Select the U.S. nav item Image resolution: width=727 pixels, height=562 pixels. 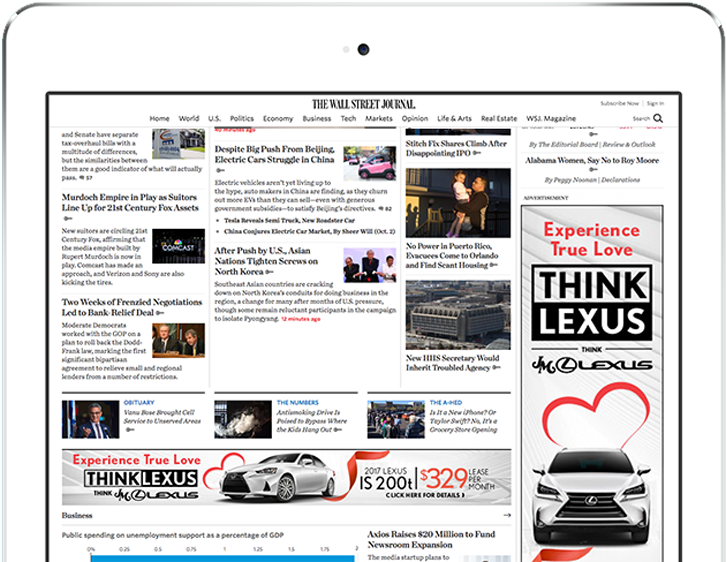click(214, 119)
